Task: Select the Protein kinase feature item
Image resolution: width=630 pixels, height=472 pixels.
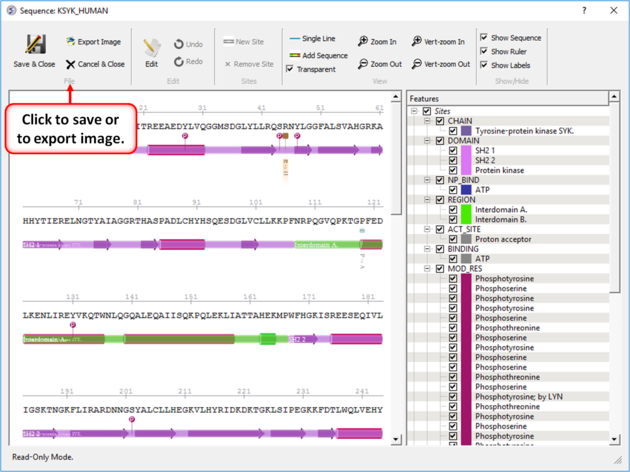Action: pyautogui.click(x=501, y=170)
